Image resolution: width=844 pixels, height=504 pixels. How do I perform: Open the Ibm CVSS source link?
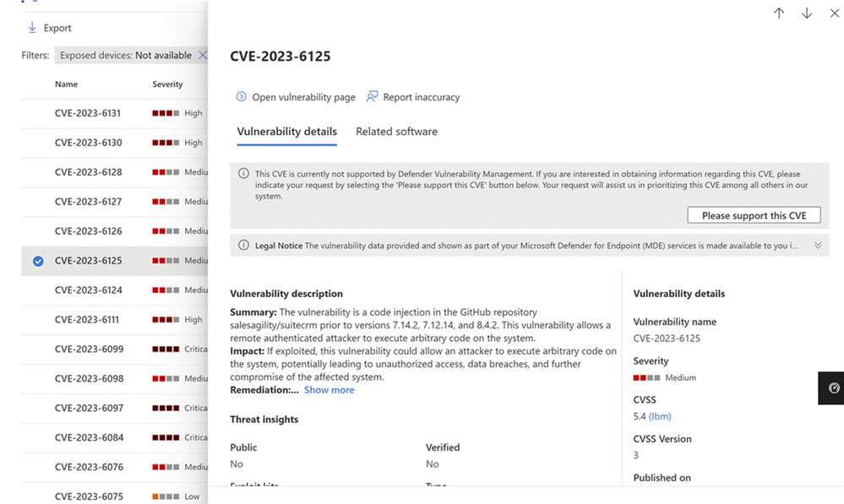point(660,416)
